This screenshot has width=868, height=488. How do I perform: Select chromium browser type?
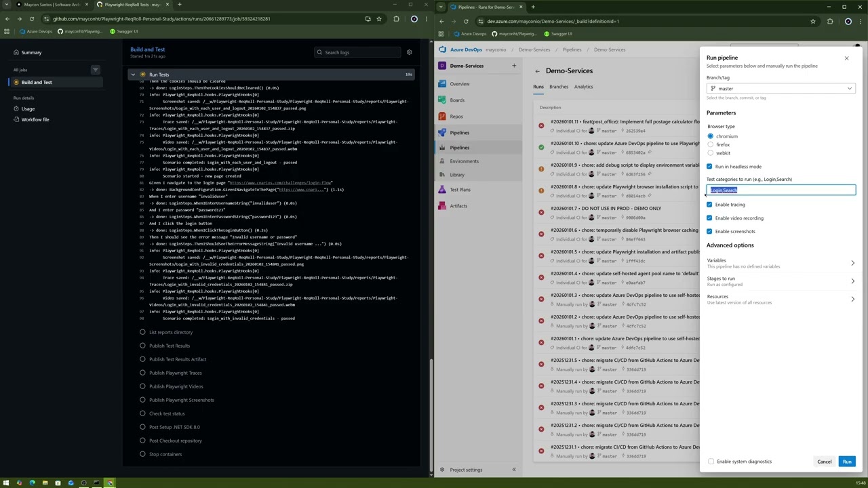(x=711, y=136)
